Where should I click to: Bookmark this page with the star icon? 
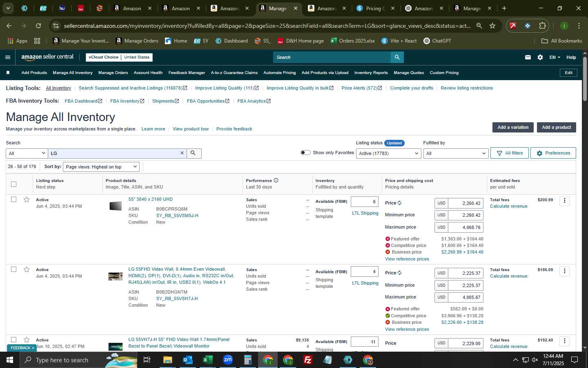(492, 26)
